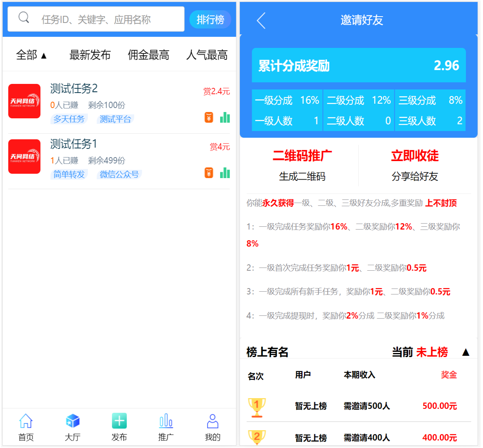
Task: Open the 我的 profile icon
Action: point(213,421)
